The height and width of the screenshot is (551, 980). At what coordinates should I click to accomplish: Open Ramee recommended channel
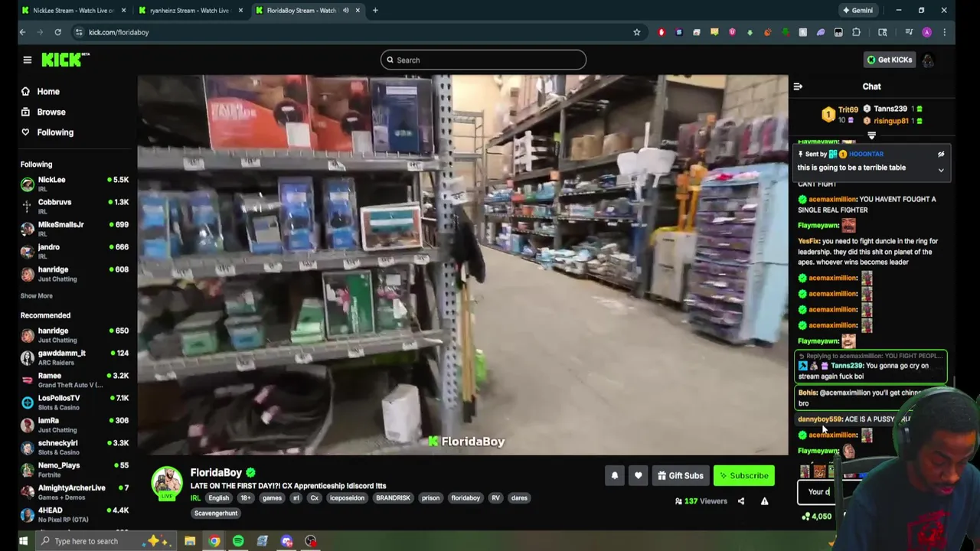coord(74,380)
